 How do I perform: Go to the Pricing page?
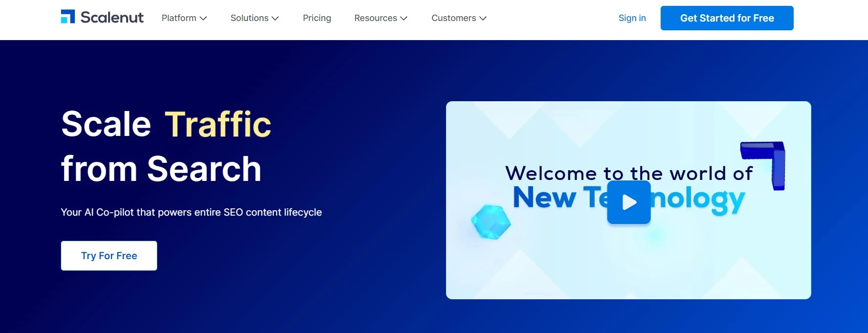(x=317, y=18)
